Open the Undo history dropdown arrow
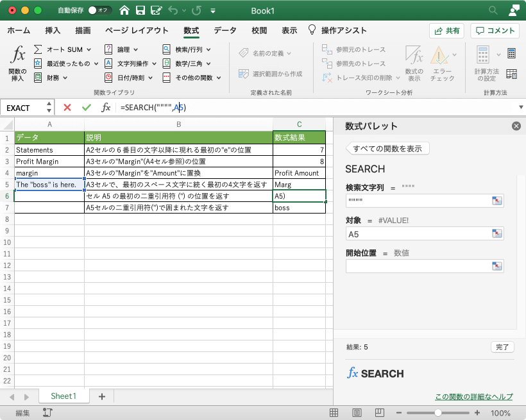 point(184,11)
